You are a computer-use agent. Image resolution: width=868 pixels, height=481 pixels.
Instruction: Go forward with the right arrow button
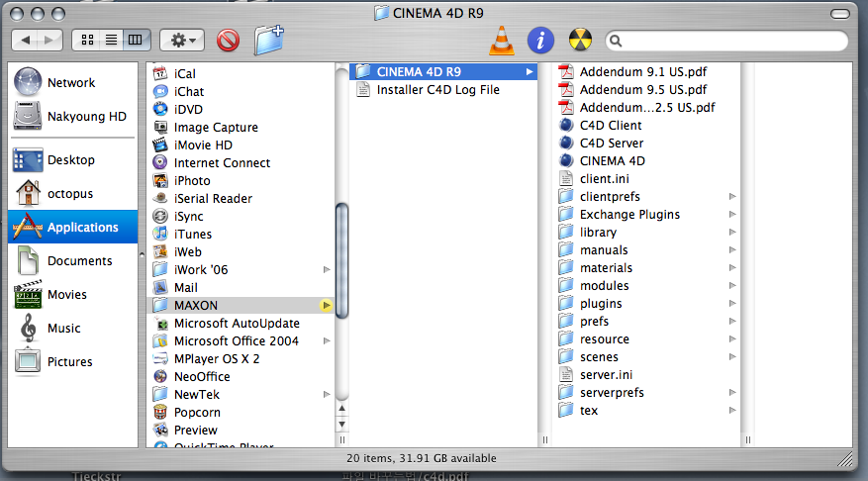49,40
